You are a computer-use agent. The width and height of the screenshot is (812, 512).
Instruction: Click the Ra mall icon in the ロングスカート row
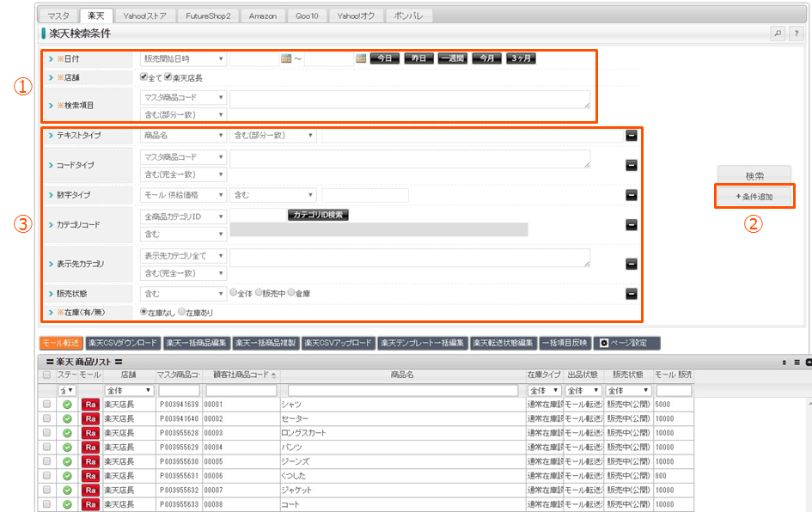(x=90, y=433)
